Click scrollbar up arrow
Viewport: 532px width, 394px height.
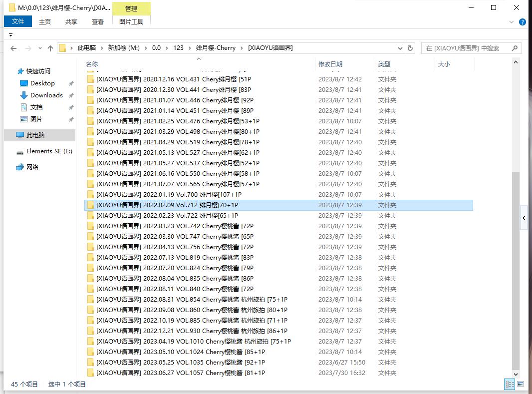pos(516,62)
